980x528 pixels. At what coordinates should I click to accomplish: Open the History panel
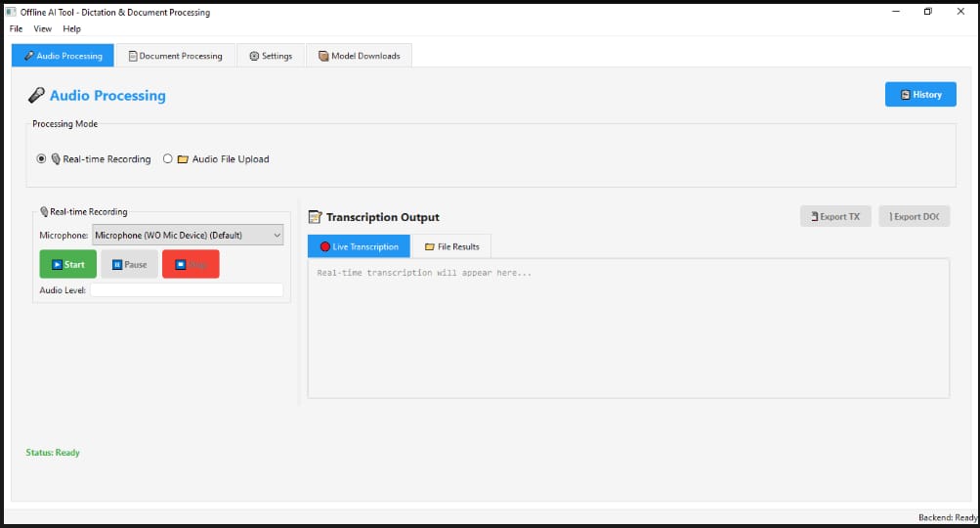(920, 95)
